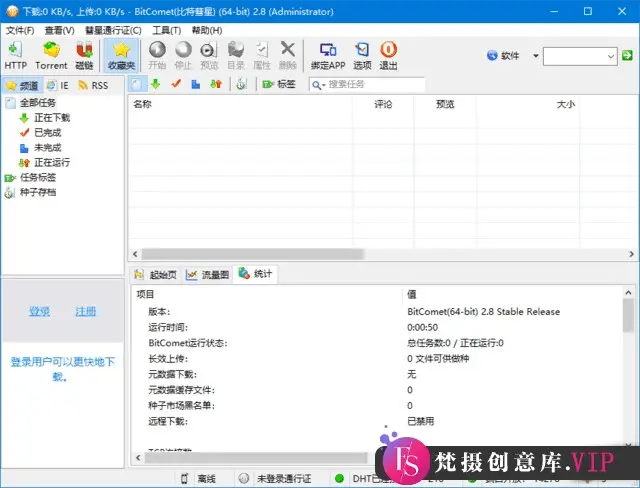640x488 pixels.
Task: Open the 帮助(H) menu
Action: tap(207, 30)
